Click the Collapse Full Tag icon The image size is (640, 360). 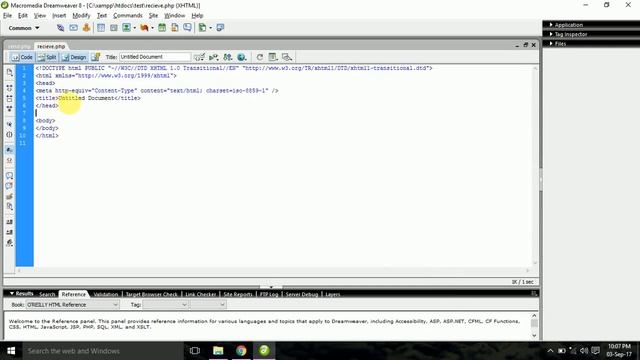point(9,88)
